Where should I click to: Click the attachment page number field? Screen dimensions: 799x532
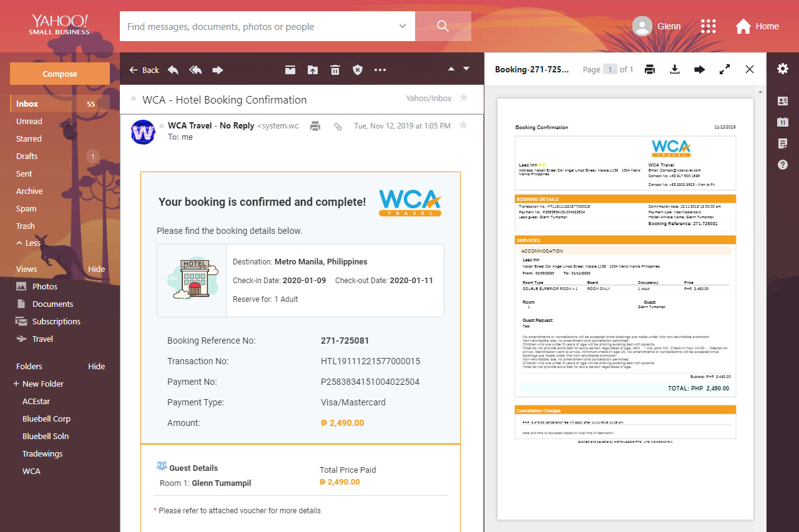click(x=610, y=69)
